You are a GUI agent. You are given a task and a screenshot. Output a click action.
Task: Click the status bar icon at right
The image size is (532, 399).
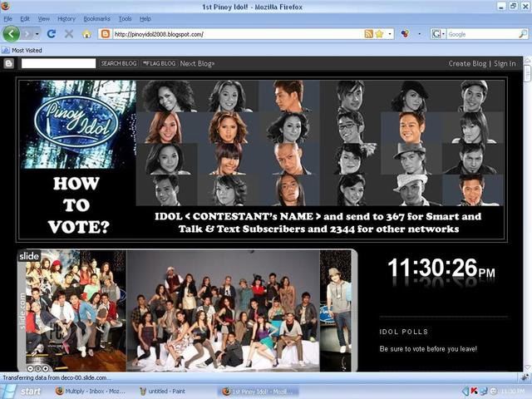point(525,377)
